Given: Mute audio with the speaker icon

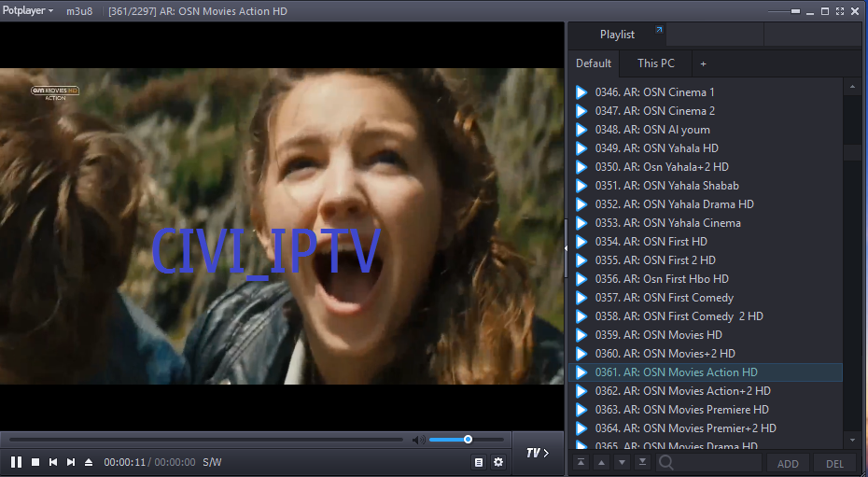Looking at the screenshot, I should pos(418,440).
